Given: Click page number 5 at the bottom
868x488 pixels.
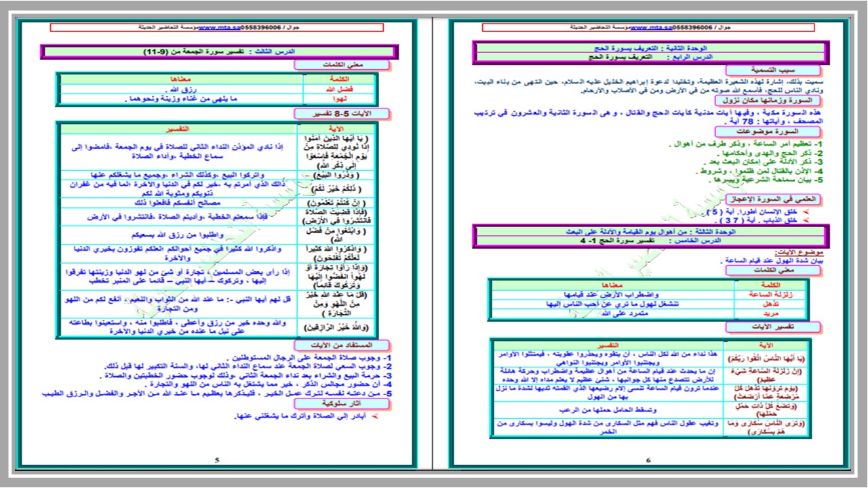Looking at the screenshot, I should click(216, 460).
